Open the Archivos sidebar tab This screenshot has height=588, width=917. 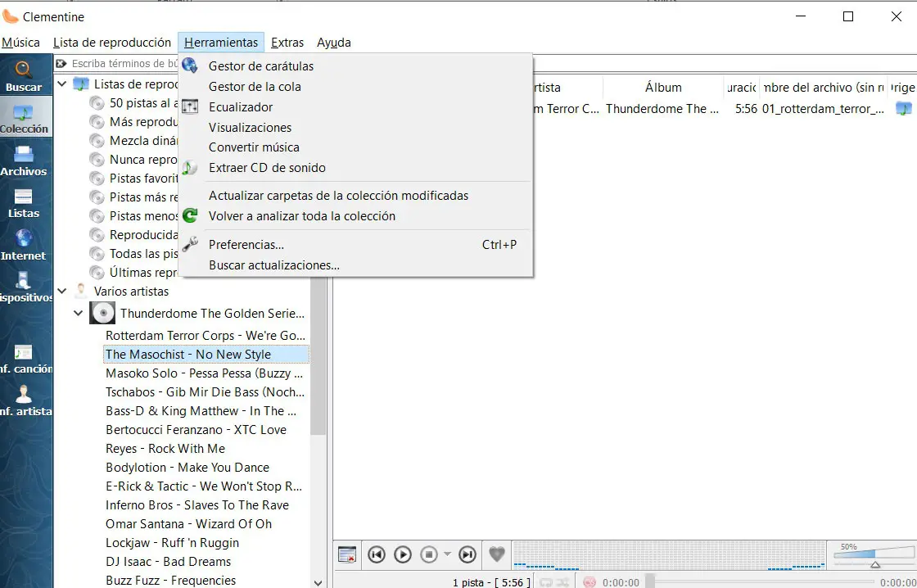[24, 161]
